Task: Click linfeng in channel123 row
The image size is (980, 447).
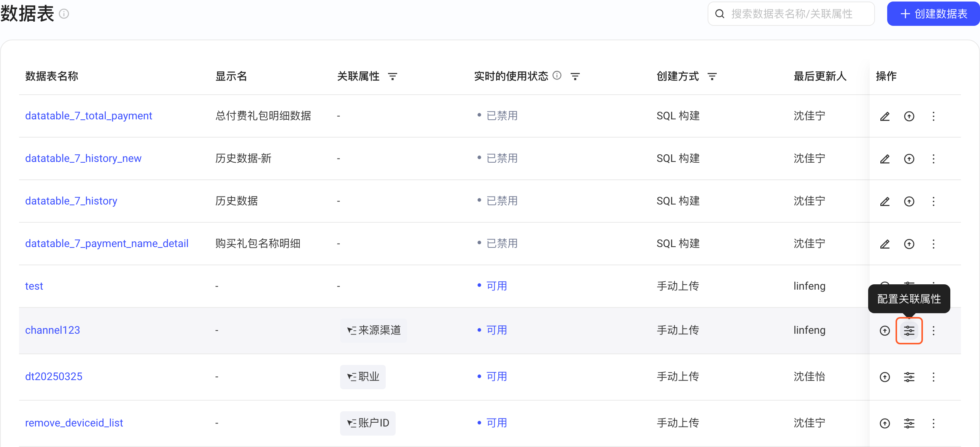Action: 810,330
